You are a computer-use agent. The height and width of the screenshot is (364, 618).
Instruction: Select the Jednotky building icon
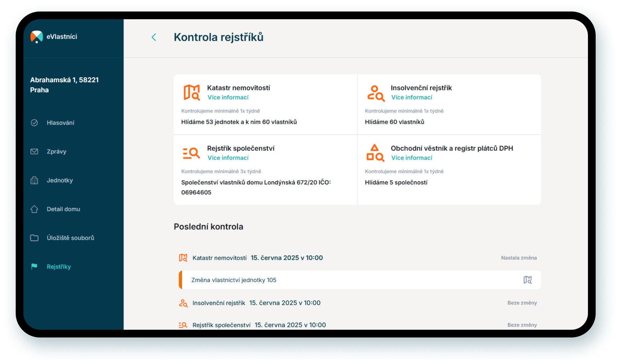coord(34,180)
